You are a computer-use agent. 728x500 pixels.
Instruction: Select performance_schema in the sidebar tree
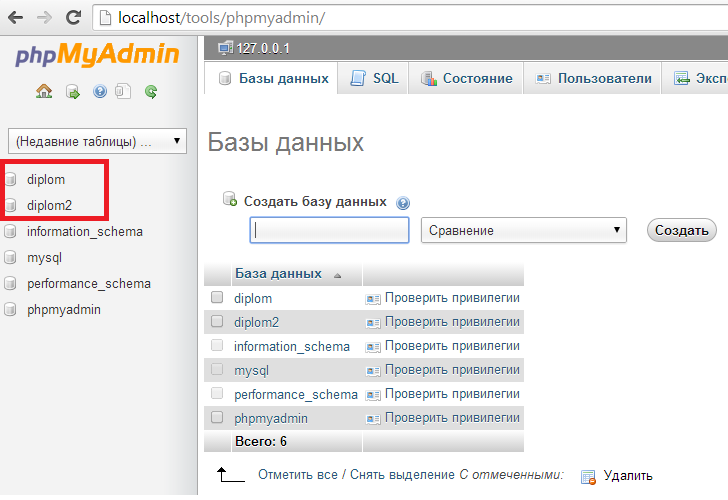(89, 284)
